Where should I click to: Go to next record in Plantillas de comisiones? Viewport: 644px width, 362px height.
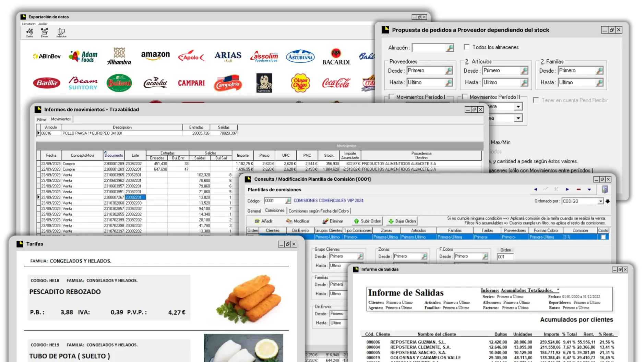[x=567, y=189]
